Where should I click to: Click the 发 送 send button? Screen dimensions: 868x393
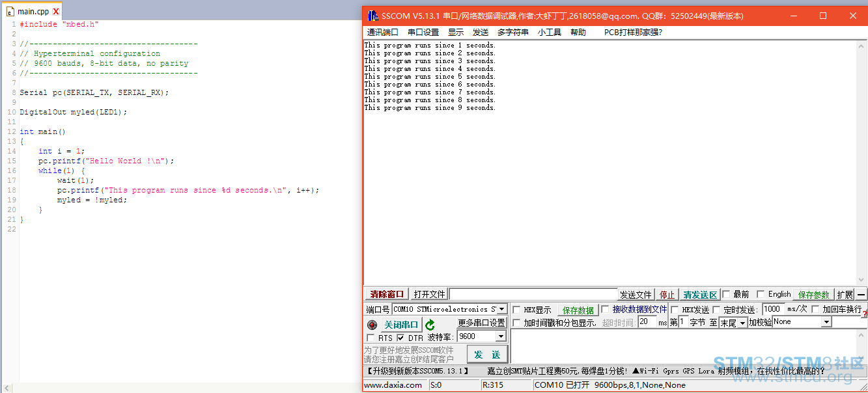[487, 354]
